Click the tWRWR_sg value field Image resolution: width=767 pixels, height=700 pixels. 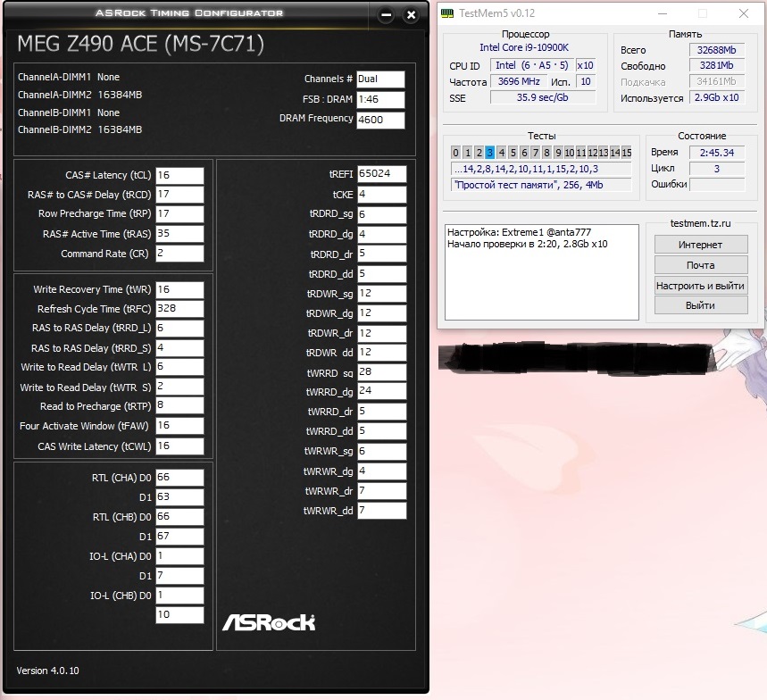pyautogui.click(x=381, y=452)
